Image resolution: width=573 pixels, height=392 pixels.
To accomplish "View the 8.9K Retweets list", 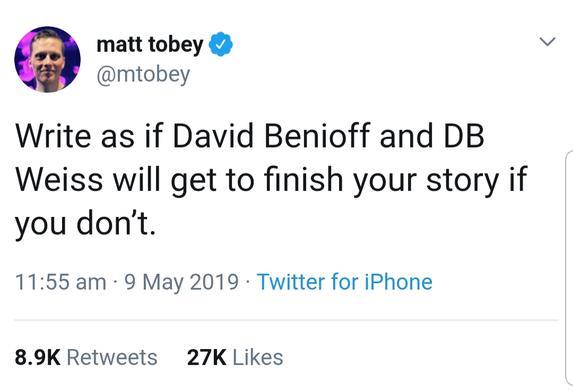I will [x=86, y=358].
